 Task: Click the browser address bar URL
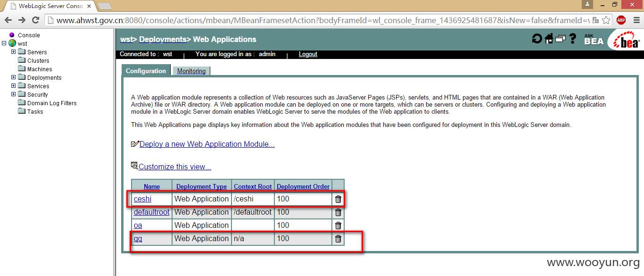(x=322, y=20)
